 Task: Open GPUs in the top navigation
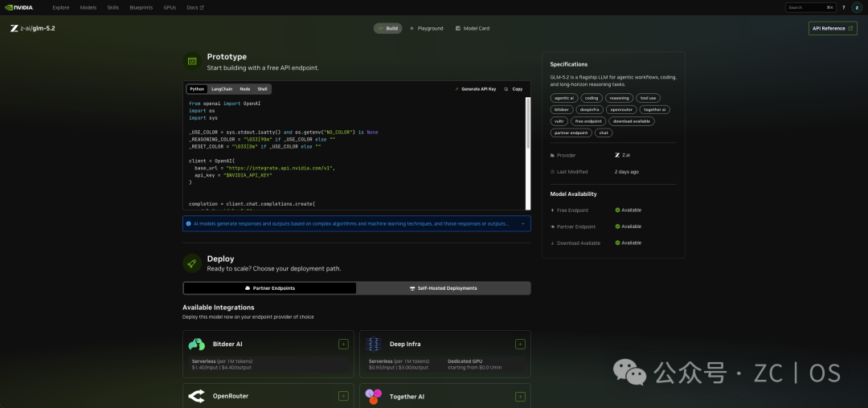click(x=170, y=8)
